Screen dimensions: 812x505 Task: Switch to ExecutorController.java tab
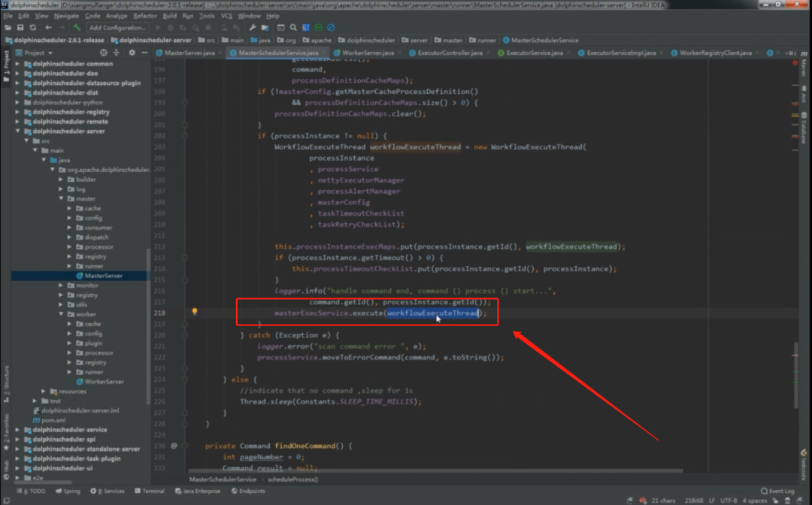pyautogui.click(x=450, y=53)
